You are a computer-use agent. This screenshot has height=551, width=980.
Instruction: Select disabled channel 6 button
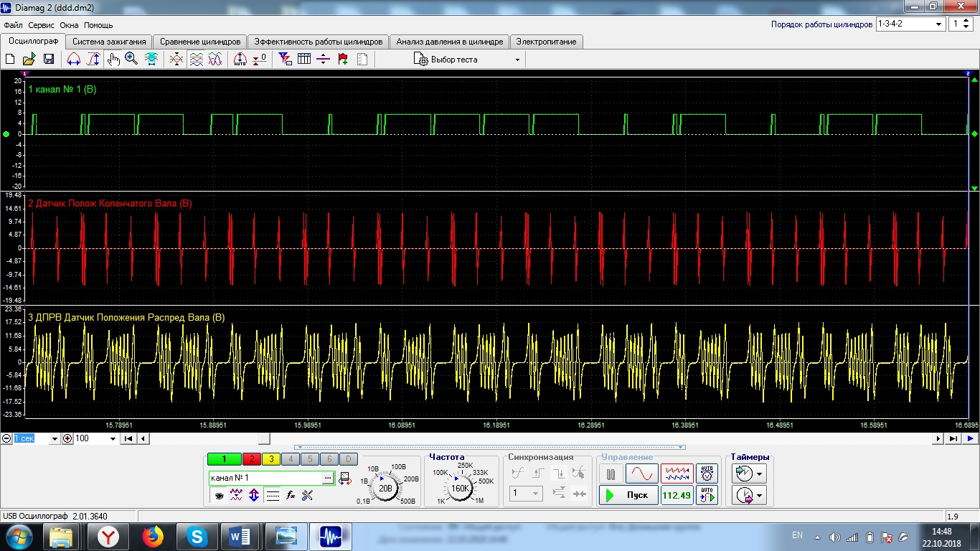point(329,459)
